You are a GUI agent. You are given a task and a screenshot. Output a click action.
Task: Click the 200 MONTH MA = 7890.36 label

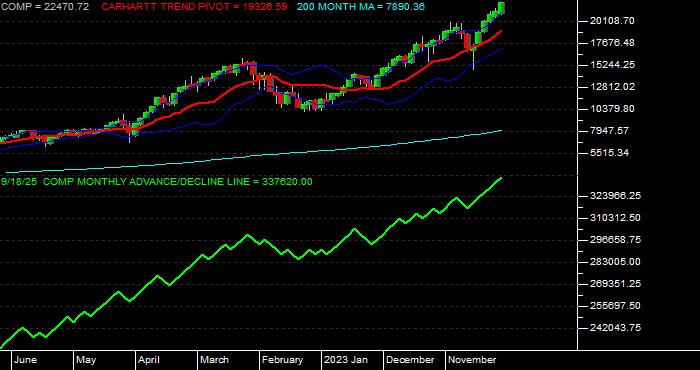(361, 7)
